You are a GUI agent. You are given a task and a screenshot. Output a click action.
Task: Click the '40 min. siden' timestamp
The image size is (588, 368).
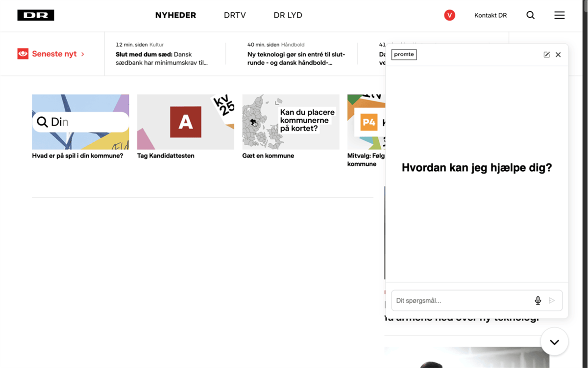(x=263, y=45)
